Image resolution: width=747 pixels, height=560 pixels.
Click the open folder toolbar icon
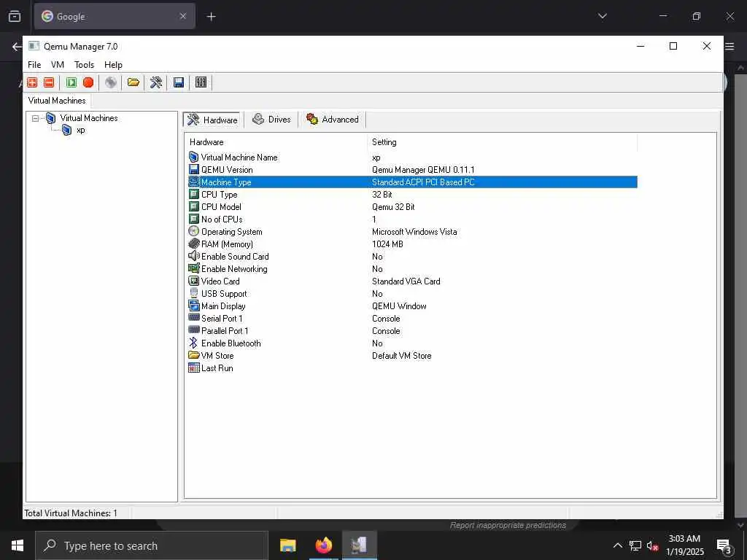coord(133,82)
